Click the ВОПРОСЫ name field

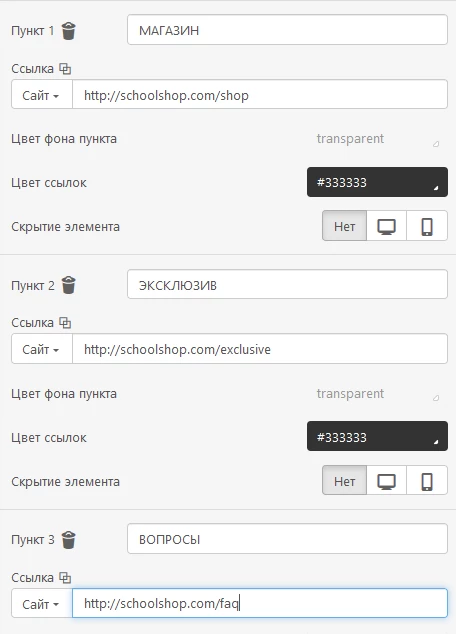287,539
